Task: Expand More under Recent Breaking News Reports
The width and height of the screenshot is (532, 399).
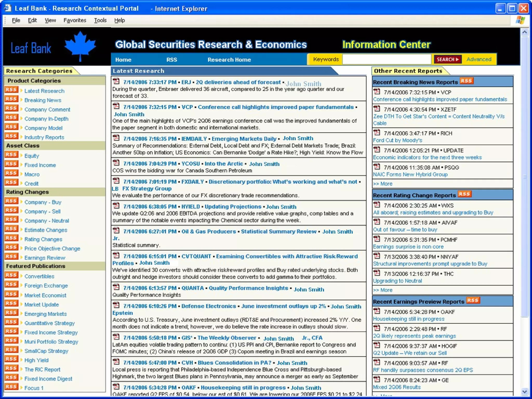Action: point(383,184)
